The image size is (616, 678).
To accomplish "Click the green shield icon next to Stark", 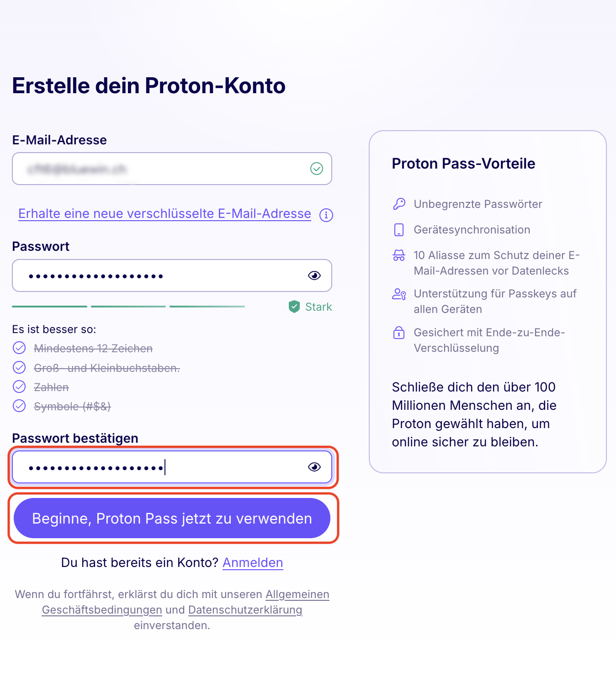I will (294, 307).
